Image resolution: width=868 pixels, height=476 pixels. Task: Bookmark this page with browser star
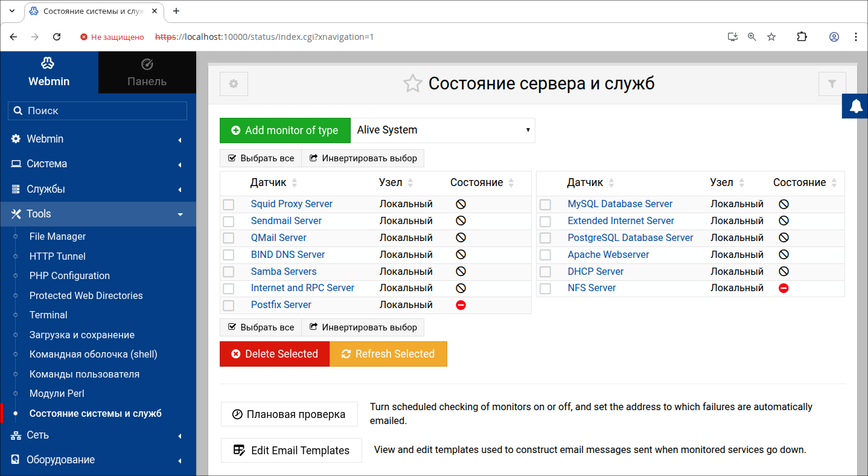pyautogui.click(x=771, y=37)
